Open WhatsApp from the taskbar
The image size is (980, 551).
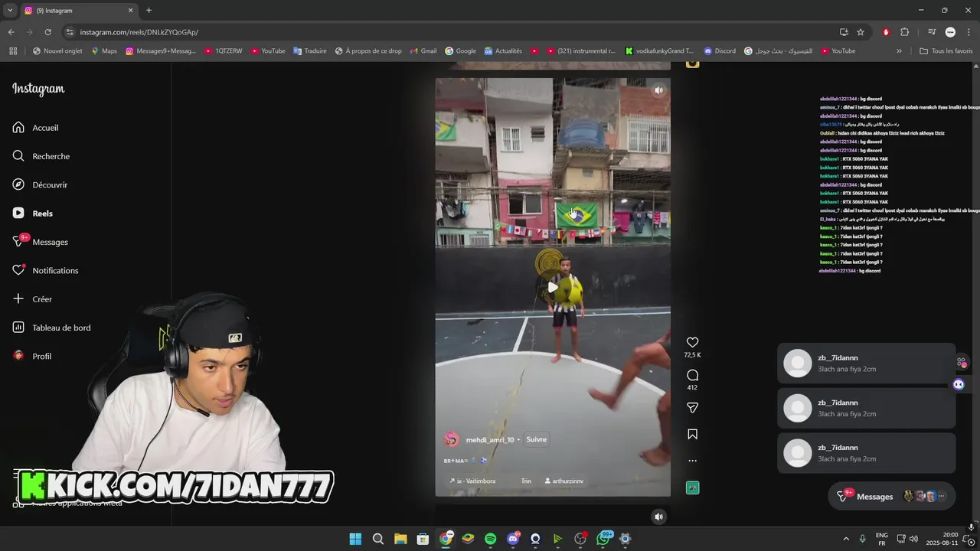[603, 539]
